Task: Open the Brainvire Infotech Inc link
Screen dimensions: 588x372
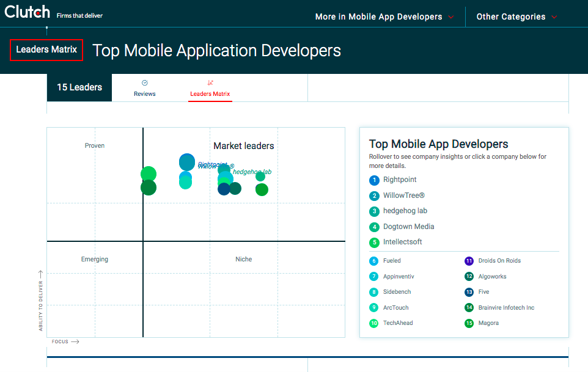Action: pyautogui.click(x=506, y=308)
